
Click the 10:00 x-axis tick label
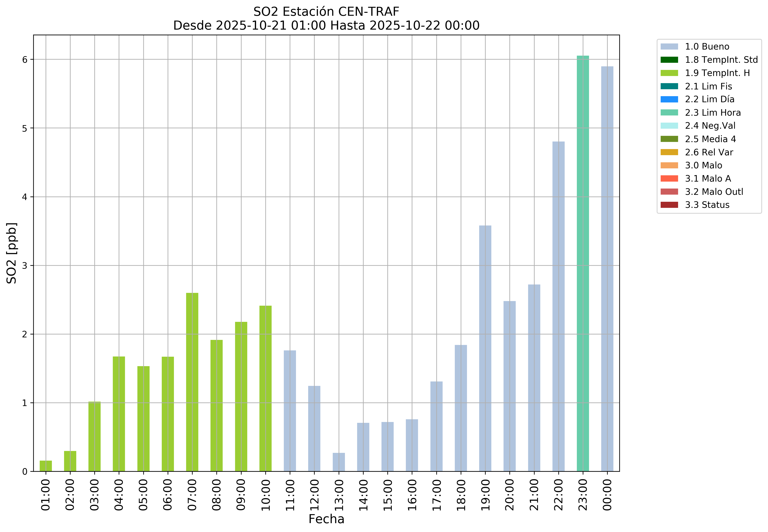266,495
